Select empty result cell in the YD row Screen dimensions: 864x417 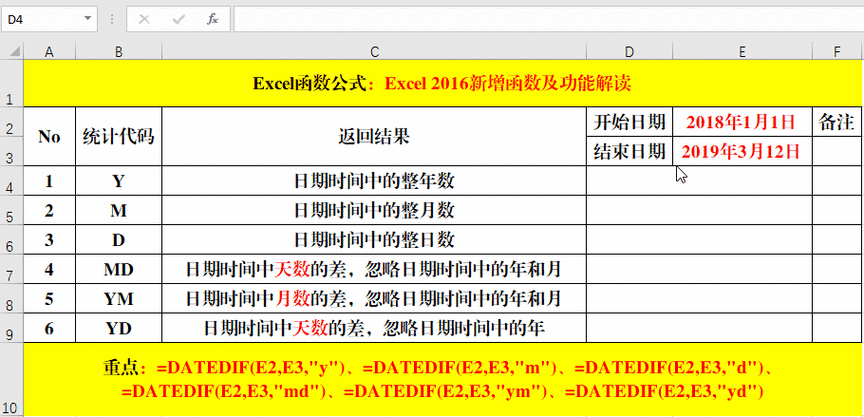tap(699, 328)
